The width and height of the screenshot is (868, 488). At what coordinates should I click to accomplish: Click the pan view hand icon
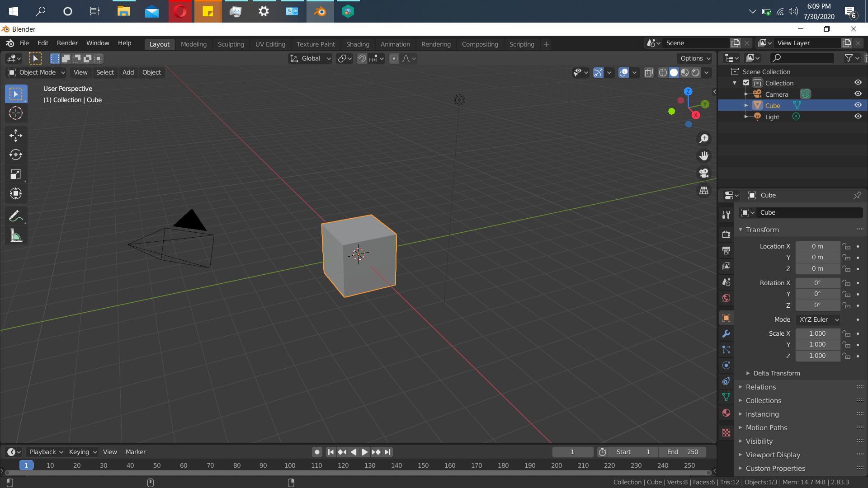(704, 156)
